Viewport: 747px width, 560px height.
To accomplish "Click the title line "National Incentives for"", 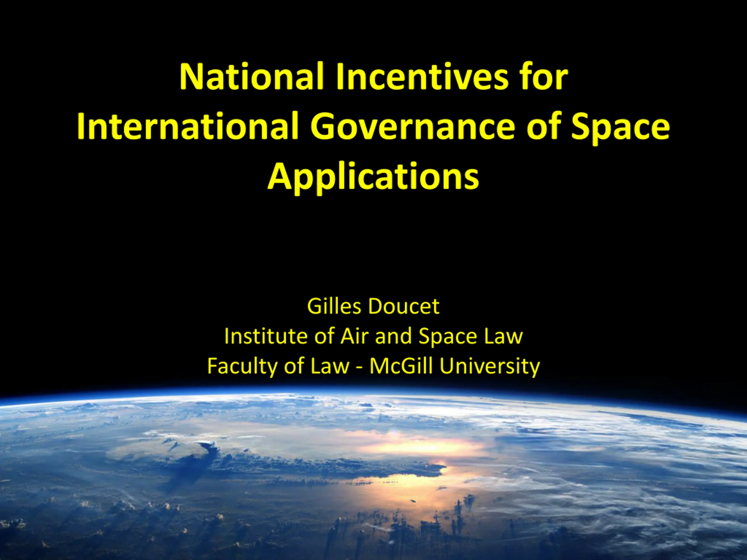I will (373, 76).
